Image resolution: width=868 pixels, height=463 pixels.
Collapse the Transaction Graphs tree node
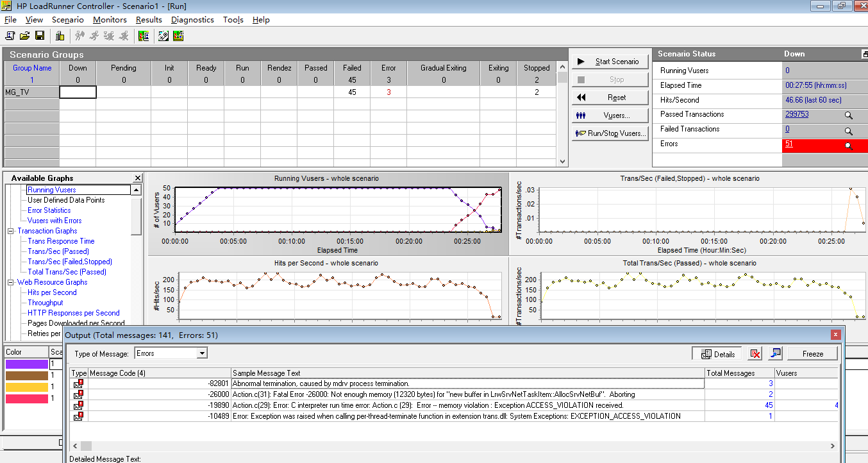pos(11,231)
